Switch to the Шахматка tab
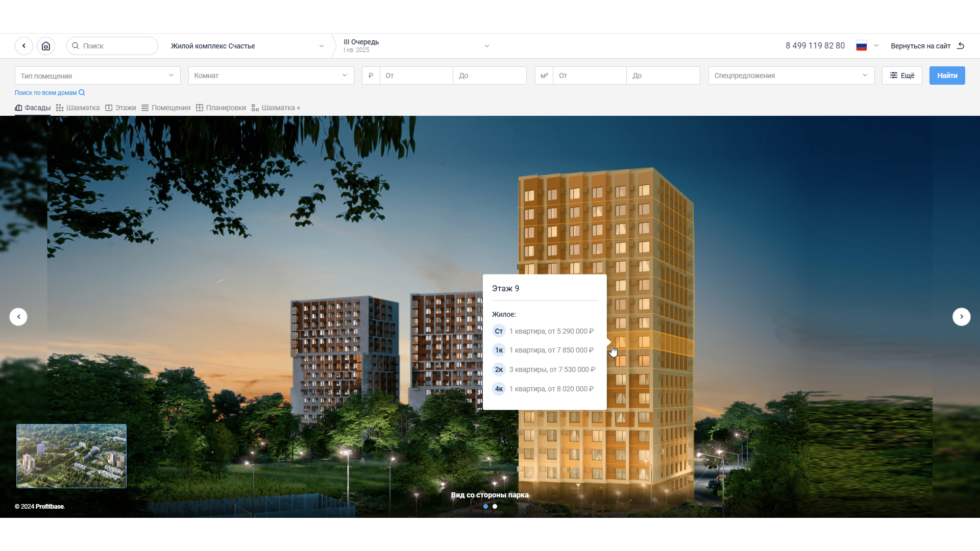The height and width of the screenshot is (551, 980). click(78, 108)
